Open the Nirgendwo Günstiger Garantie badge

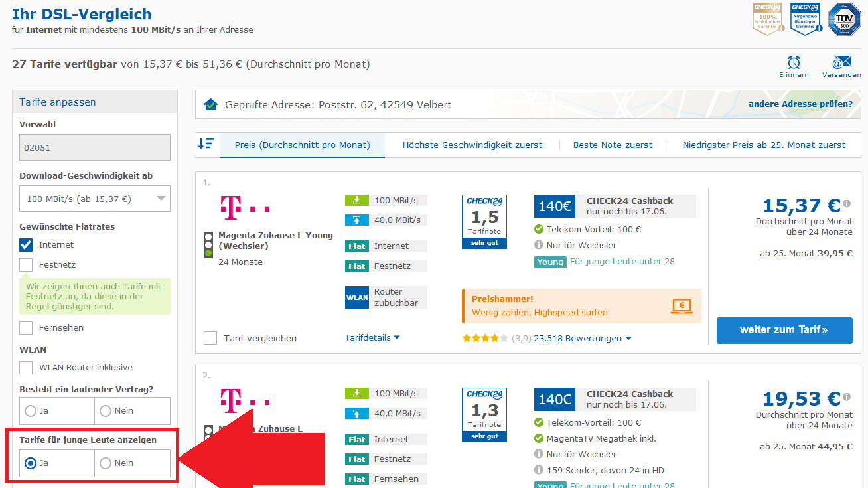click(x=806, y=18)
